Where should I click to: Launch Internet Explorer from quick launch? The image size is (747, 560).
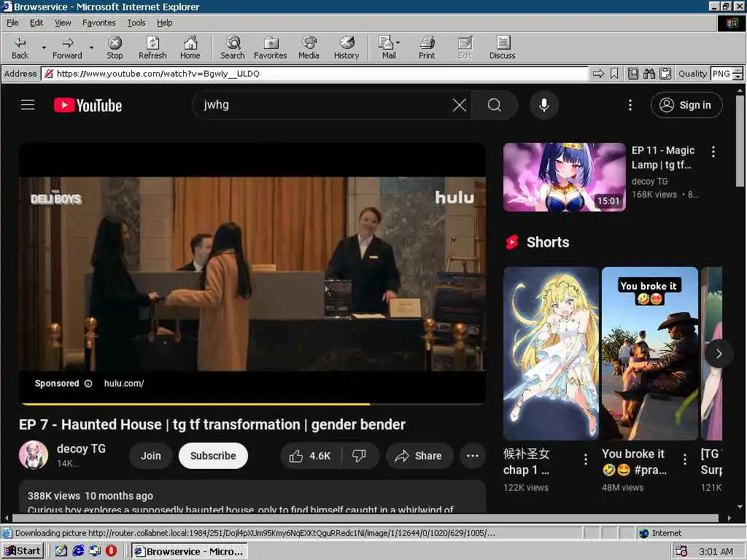78,551
